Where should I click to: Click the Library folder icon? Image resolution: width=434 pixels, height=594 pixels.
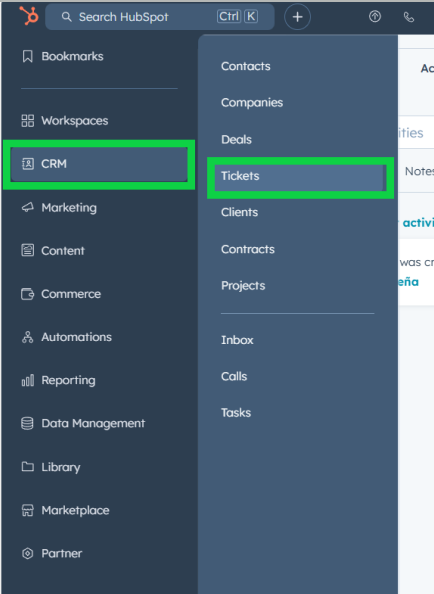[27, 466]
